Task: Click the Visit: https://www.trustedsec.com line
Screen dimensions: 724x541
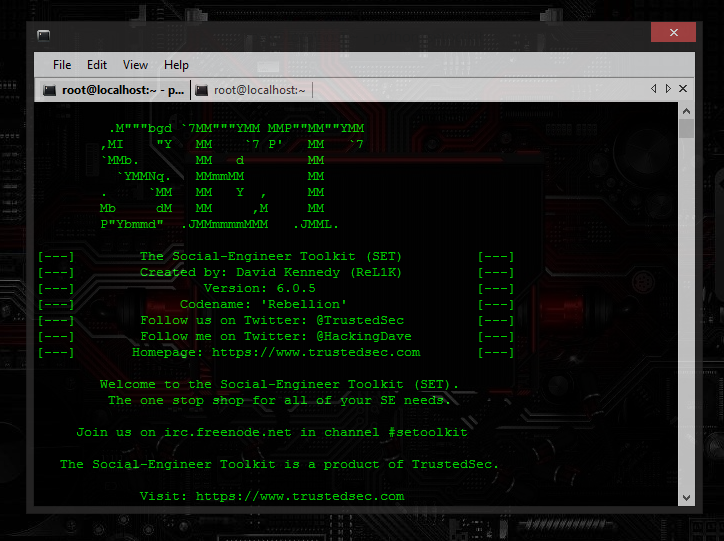Action: [x=272, y=496]
